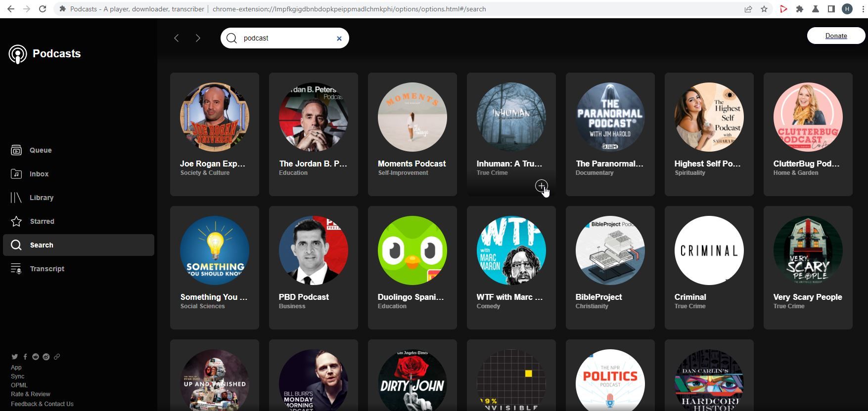Click 'Comedy' genre under WTF with Marc

click(x=489, y=306)
